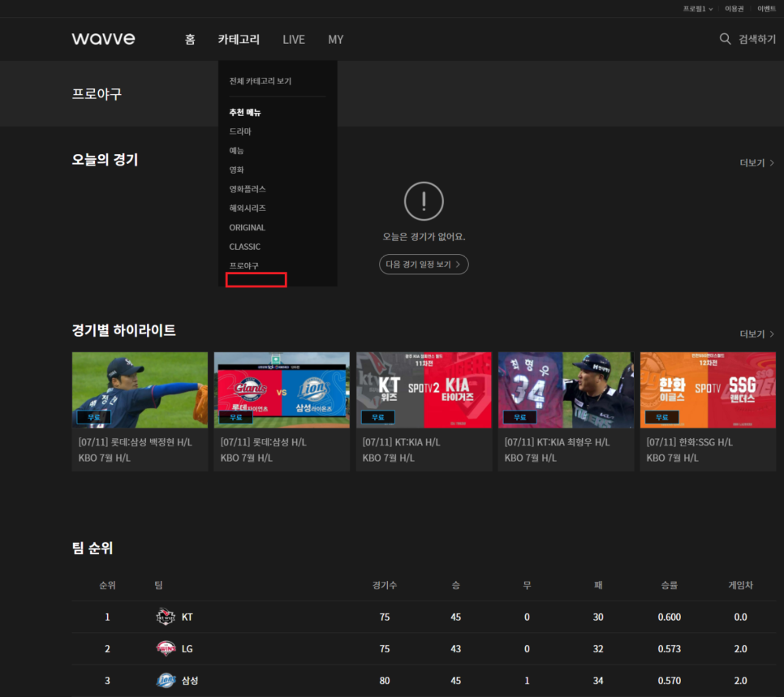This screenshot has width=784, height=697.
Task: Open 한화 이글스 vs SSG 랜더스 thumbnail
Action: (x=708, y=390)
